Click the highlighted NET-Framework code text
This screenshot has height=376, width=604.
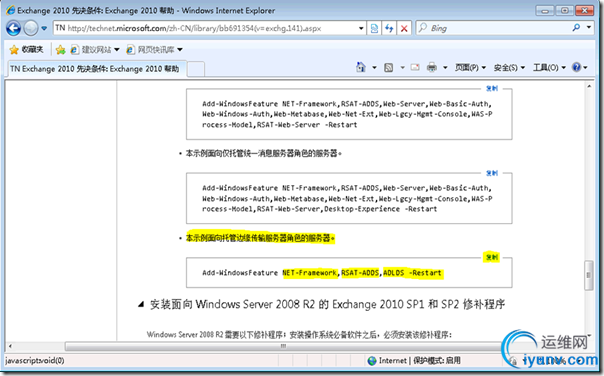point(310,273)
